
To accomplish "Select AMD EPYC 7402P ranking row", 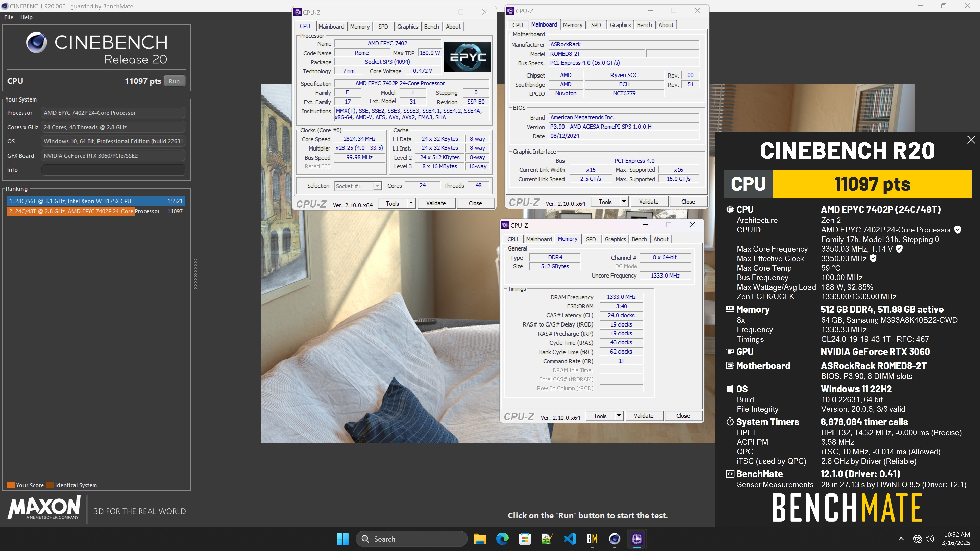I will tap(96, 211).
